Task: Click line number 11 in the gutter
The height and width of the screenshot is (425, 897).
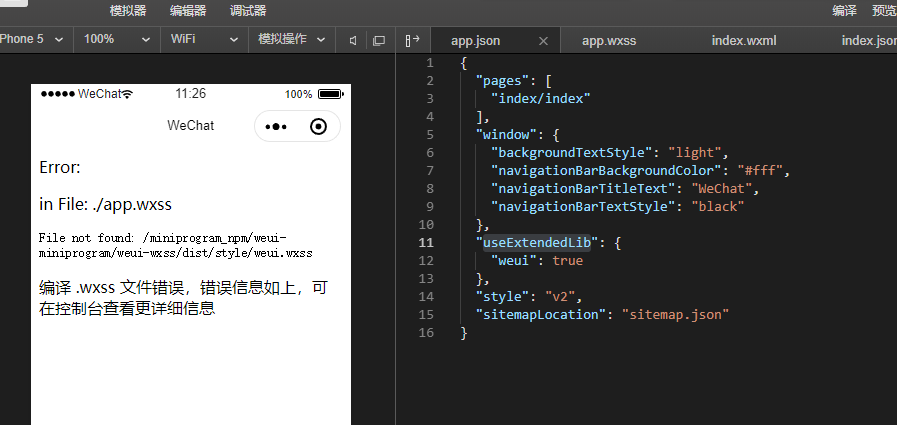Action: (x=426, y=243)
